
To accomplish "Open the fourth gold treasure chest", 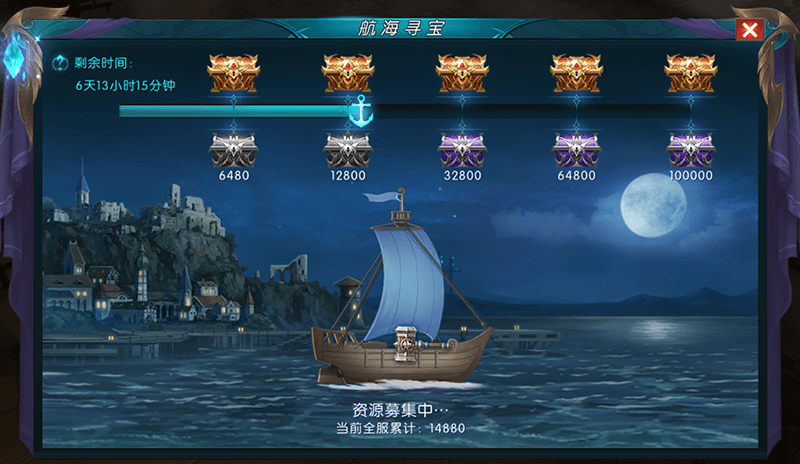I will point(577,73).
